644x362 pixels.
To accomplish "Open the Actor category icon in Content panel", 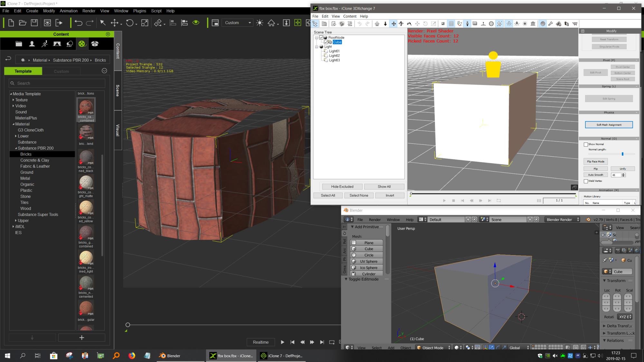I will click(32, 44).
